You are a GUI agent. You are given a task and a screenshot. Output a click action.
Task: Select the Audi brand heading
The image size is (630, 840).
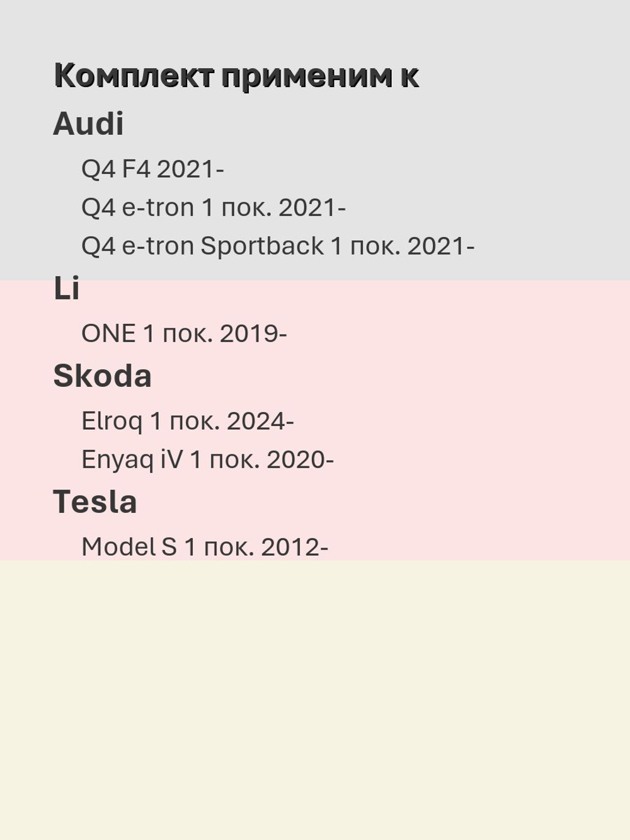click(x=88, y=124)
